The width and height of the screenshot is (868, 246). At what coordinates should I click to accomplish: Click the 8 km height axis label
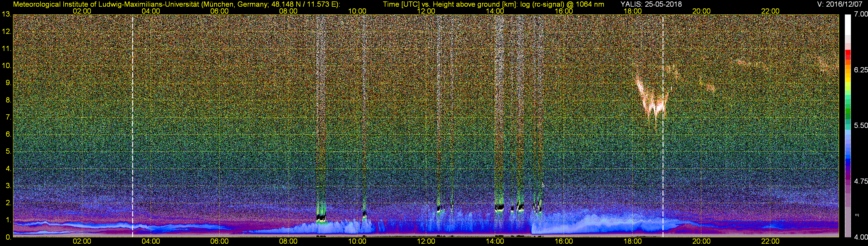[8, 100]
